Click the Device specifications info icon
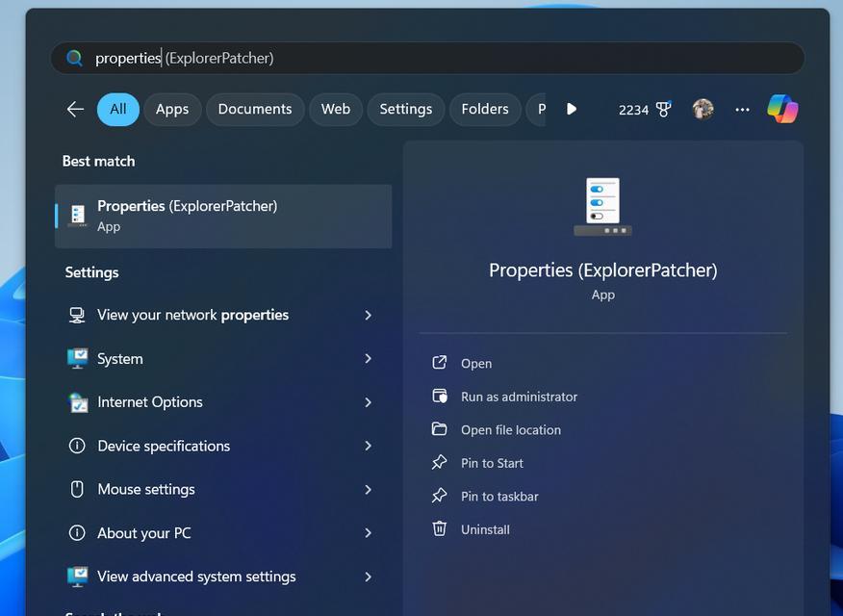The width and height of the screenshot is (843, 616). (77, 446)
